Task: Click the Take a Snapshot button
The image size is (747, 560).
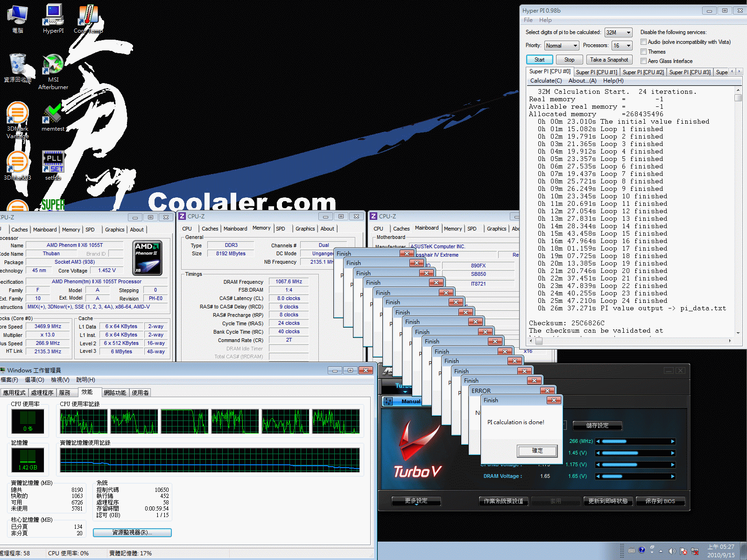Action: point(609,60)
